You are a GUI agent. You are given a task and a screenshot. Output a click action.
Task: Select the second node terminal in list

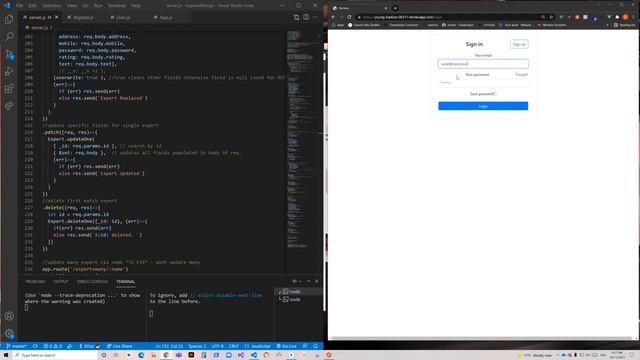point(298,299)
